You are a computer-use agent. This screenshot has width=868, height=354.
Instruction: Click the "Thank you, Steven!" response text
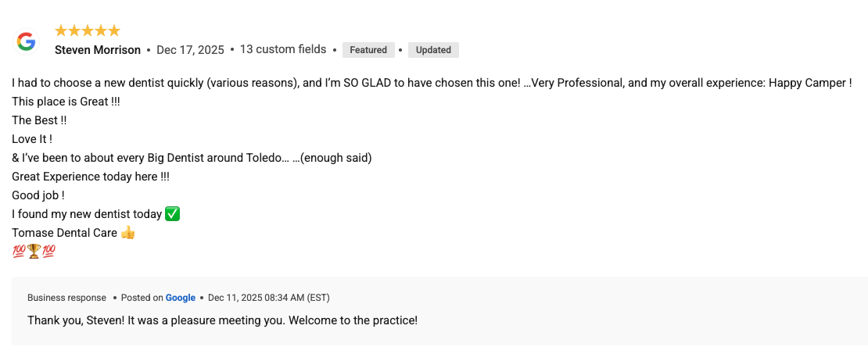(x=222, y=320)
